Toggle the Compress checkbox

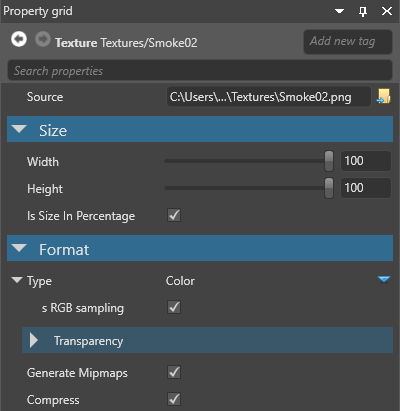[x=174, y=399]
